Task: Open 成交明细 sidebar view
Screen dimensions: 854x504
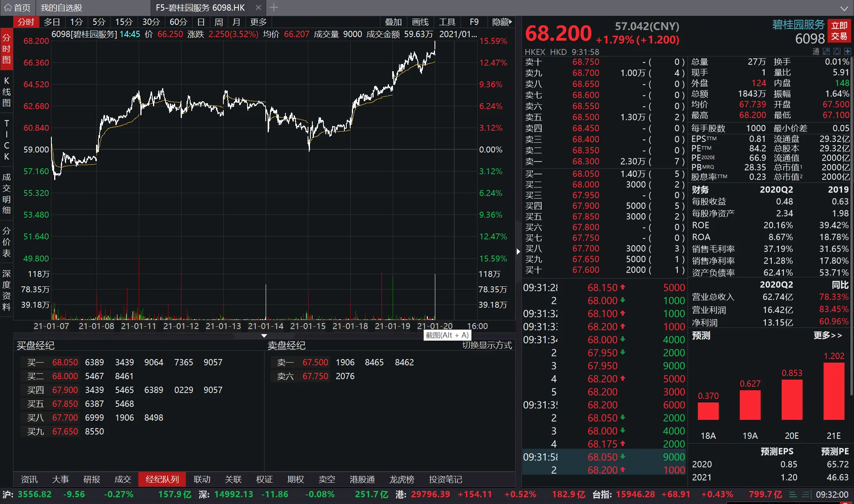Action: pos(6,194)
